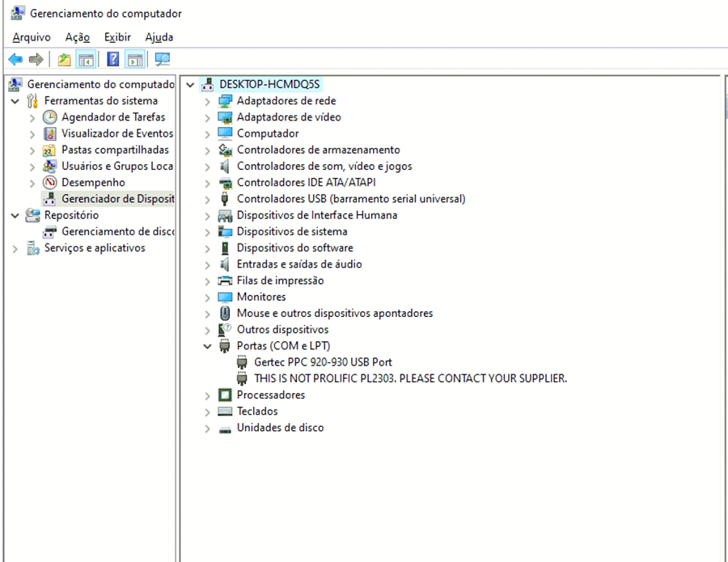Open Gerenciamento de disco in left tree
The height and width of the screenshot is (562, 728).
[x=117, y=231]
